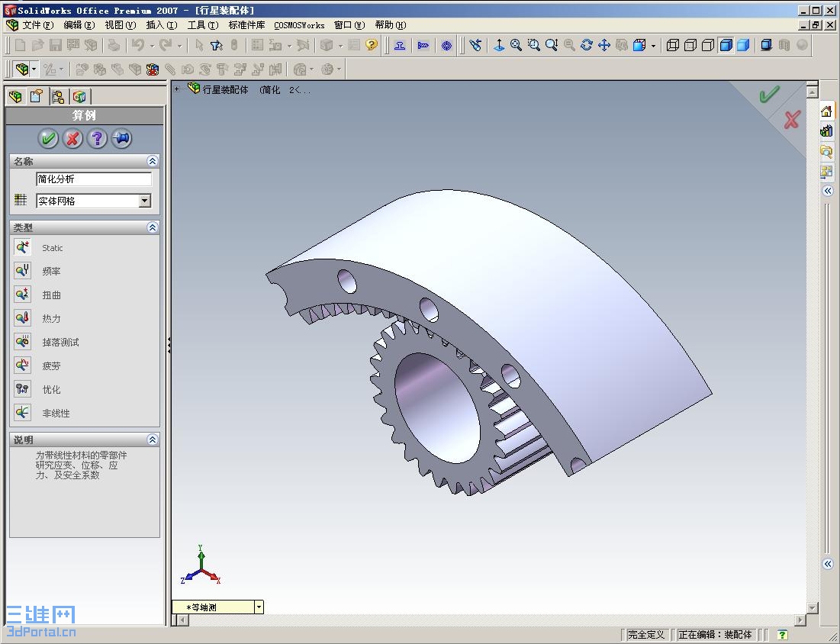Image resolution: width=840 pixels, height=644 pixels.
Task: Open the 插入(I) menu
Action: 162,25
